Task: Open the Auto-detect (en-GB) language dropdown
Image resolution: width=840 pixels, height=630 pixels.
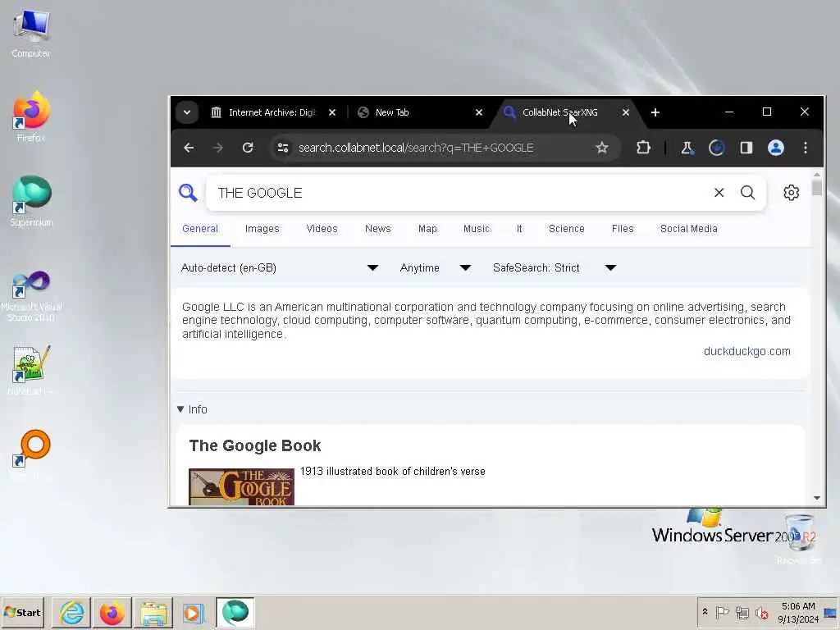Action: click(x=280, y=268)
